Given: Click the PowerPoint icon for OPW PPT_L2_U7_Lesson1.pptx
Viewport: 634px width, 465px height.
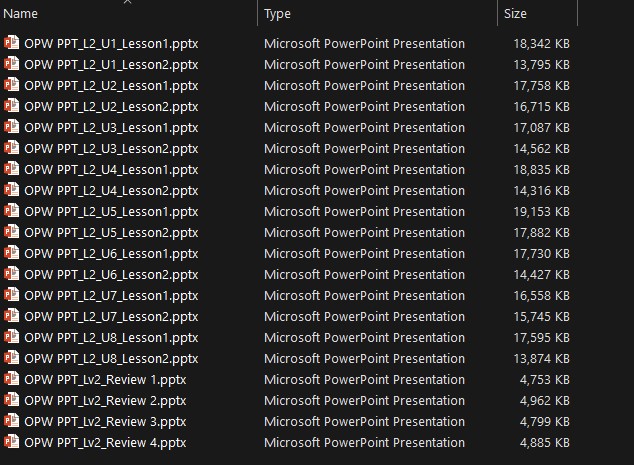Looking at the screenshot, I should [11, 295].
